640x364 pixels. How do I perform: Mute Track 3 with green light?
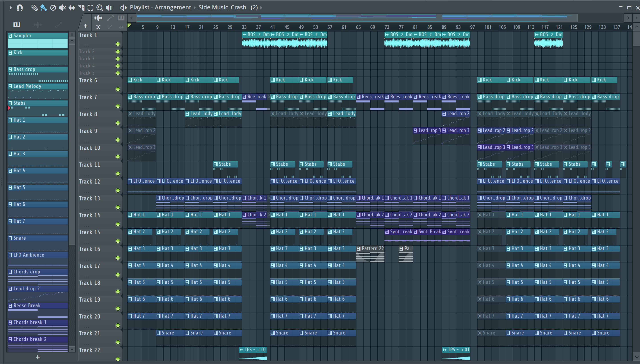pyautogui.click(x=118, y=59)
